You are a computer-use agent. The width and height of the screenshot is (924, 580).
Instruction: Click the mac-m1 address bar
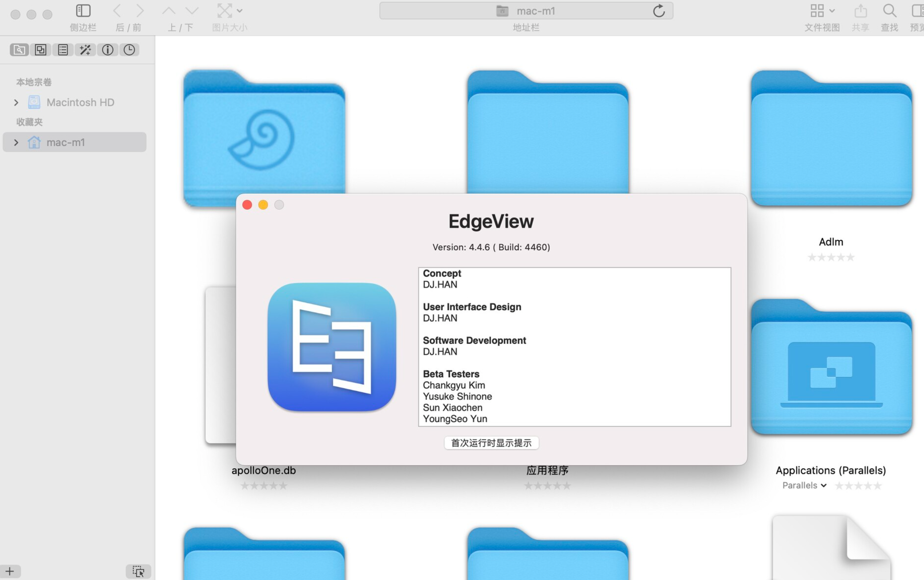coord(526,11)
